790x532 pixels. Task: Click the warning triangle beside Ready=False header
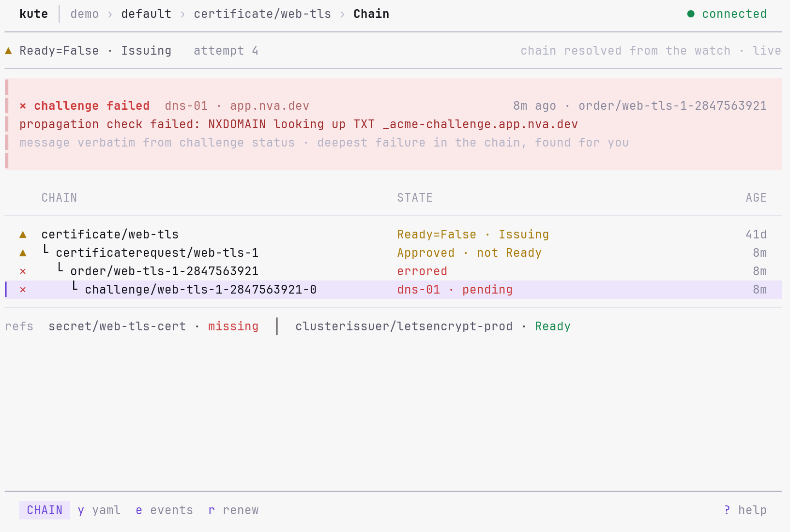point(8,51)
